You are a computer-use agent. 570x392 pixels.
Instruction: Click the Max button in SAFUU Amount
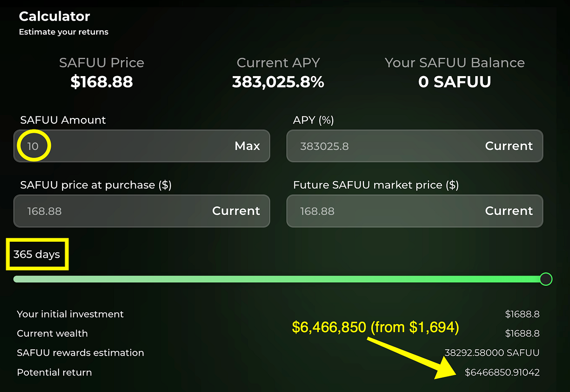[247, 146]
